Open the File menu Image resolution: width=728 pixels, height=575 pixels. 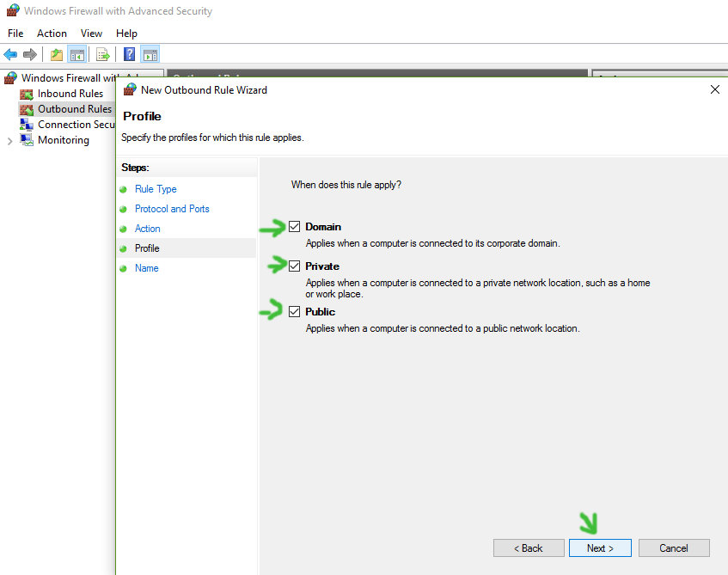pyautogui.click(x=15, y=34)
